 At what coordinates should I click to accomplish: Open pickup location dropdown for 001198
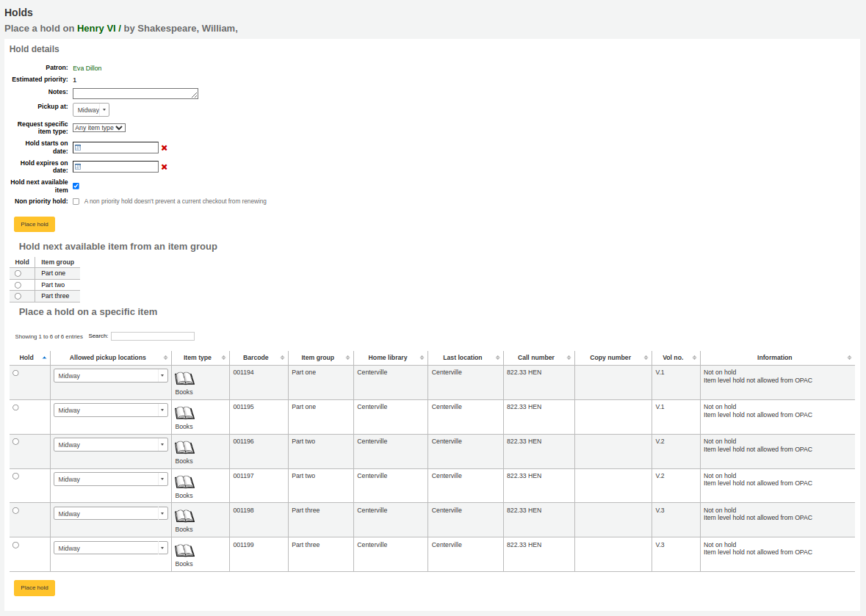point(110,514)
